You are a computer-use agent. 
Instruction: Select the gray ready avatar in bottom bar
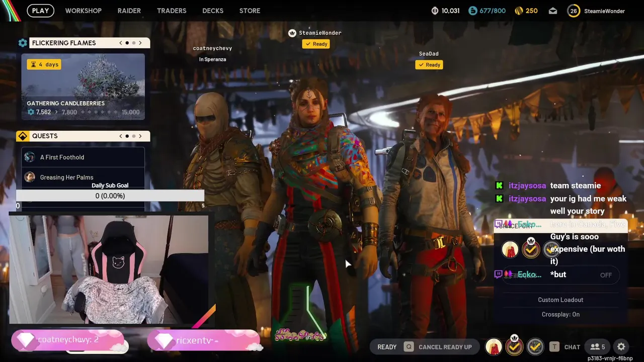point(535,347)
